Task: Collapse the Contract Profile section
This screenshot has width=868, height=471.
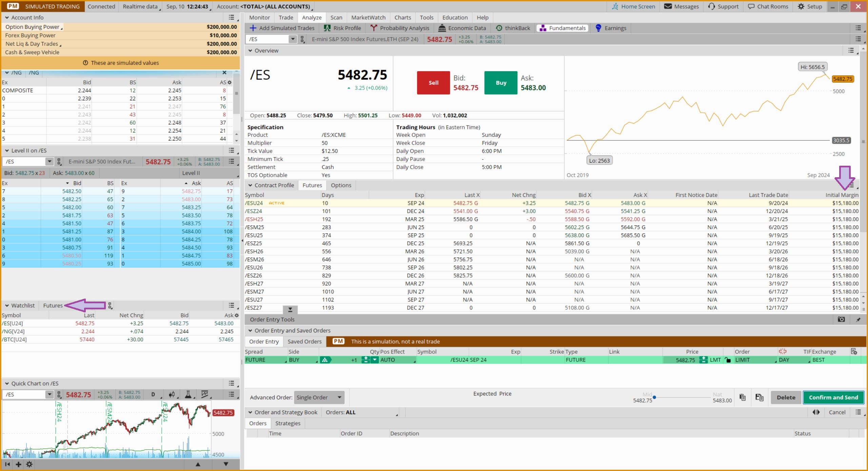Action: pos(250,185)
